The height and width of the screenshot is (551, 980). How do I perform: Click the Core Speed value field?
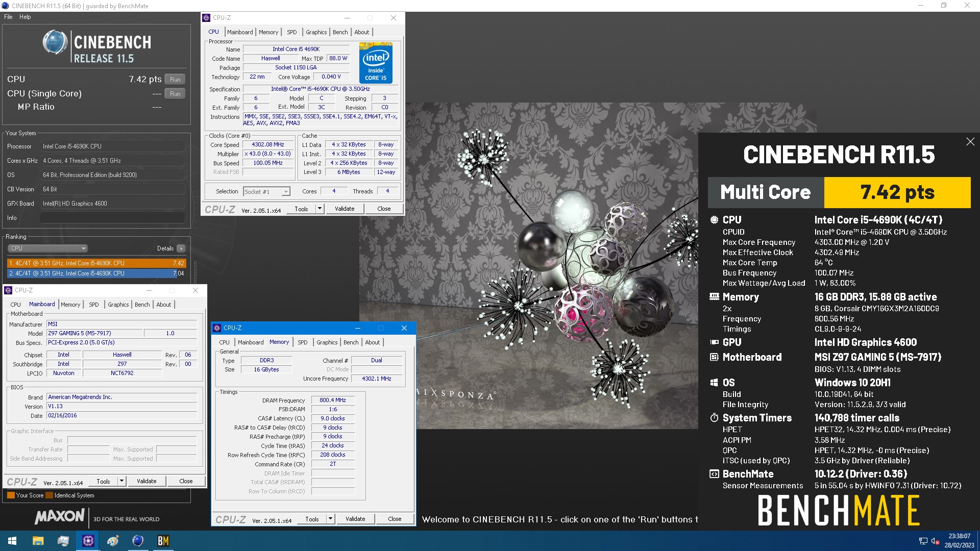tap(268, 145)
